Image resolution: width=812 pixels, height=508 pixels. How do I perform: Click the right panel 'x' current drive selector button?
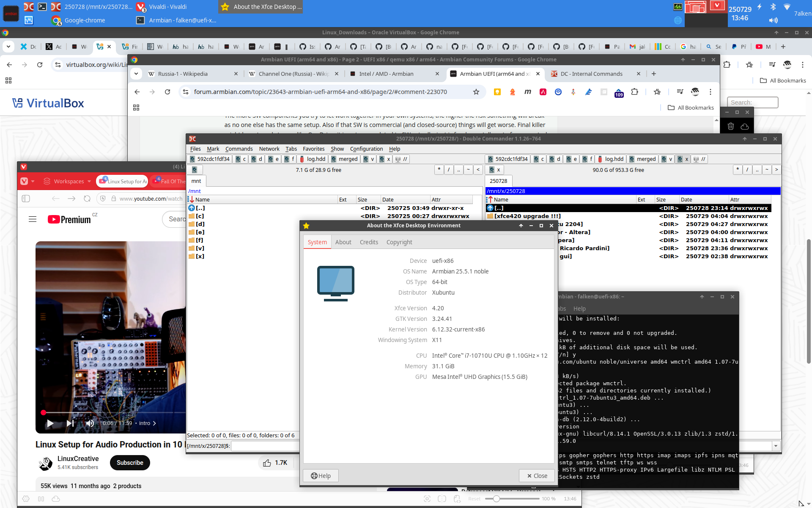point(495,170)
